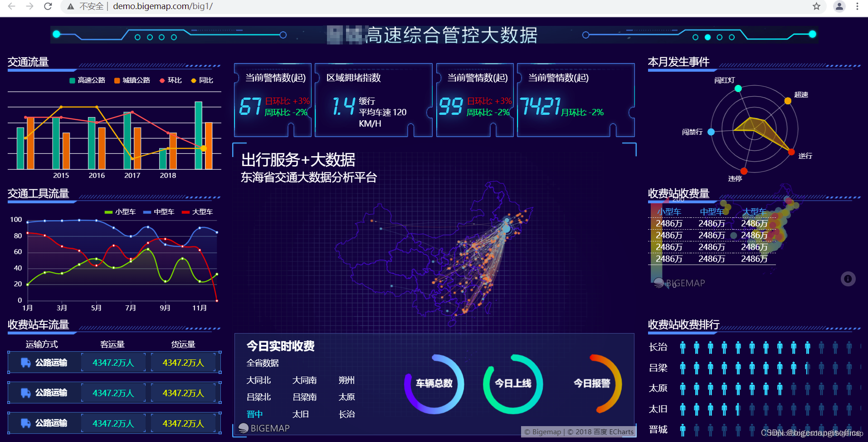Select highlighted 晋中 region
The width and height of the screenshot is (868, 442).
254,414
